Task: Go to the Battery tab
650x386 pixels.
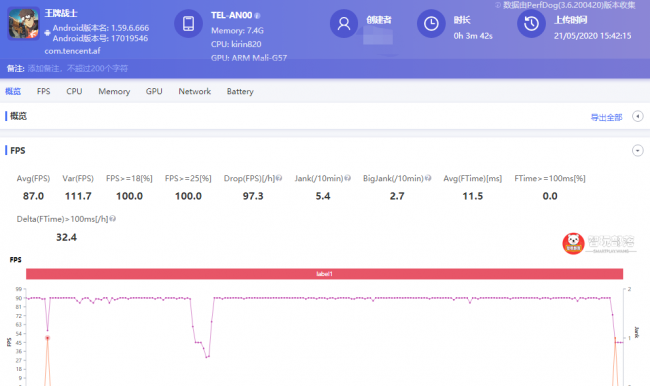Action: point(240,92)
